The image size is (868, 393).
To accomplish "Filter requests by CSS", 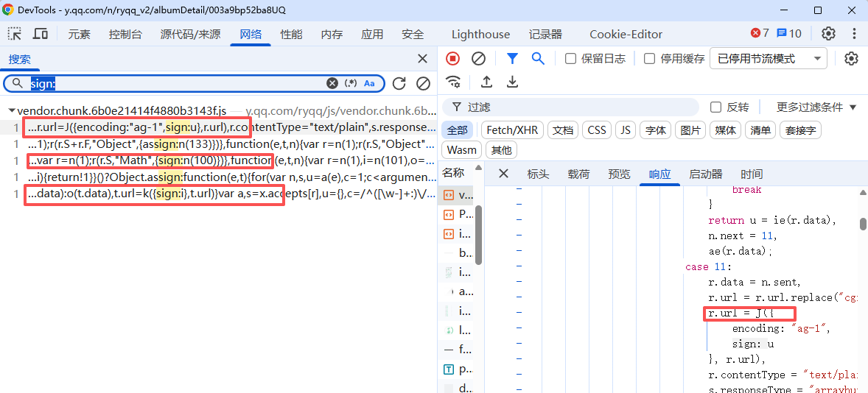I will pos(597,130).
